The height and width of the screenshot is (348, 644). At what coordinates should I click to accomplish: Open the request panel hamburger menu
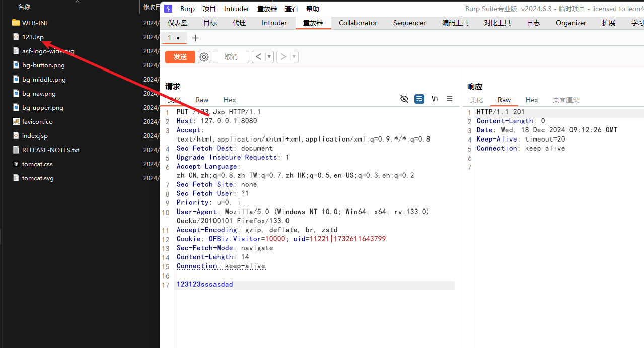[x=450, y=99]
